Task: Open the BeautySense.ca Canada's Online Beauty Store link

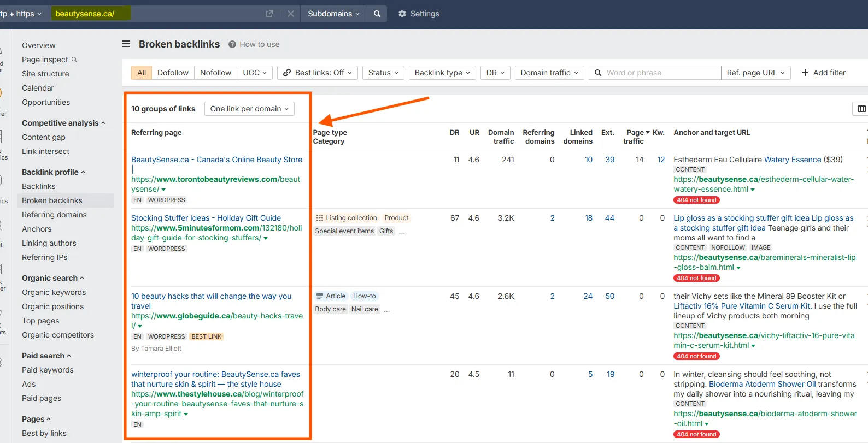Action: [x=216, y=160]
